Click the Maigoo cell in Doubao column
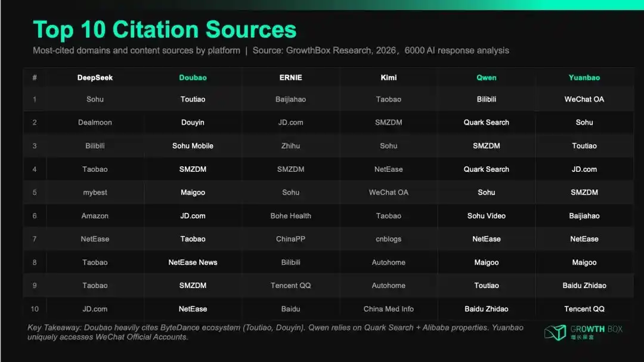644x362 pixels. click(193, 192)
